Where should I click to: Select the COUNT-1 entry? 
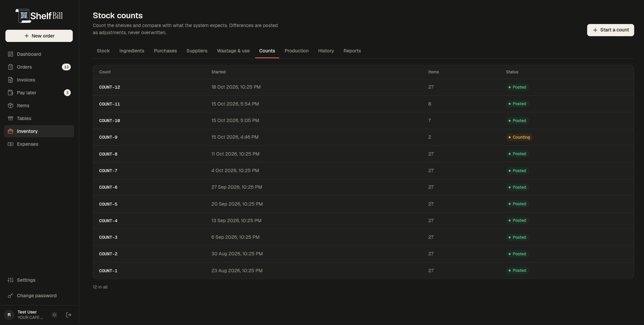(363, 271)
